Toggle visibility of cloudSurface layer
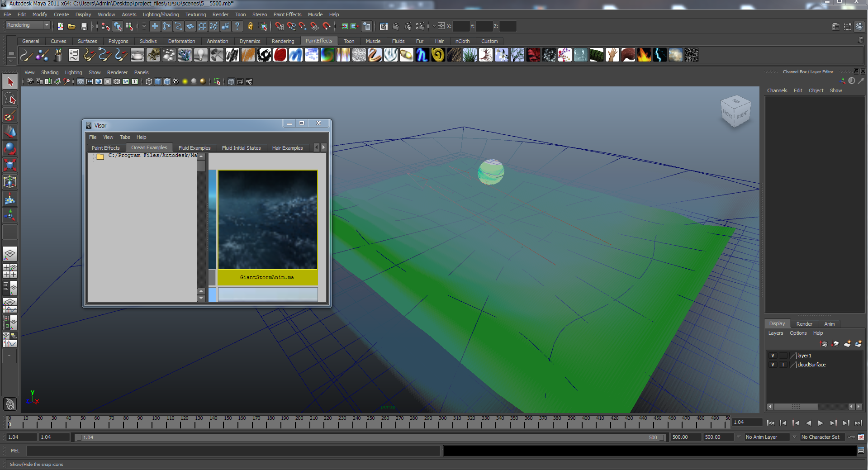 pyautogui.click(x=773, y=365)
